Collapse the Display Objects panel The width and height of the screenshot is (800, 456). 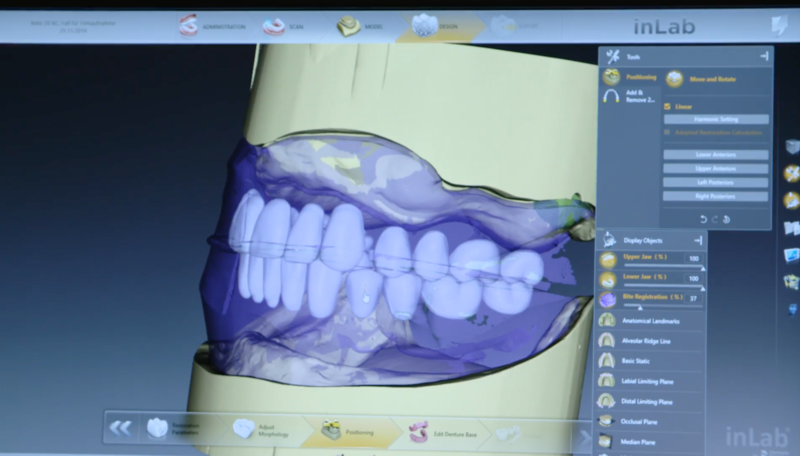697,240
